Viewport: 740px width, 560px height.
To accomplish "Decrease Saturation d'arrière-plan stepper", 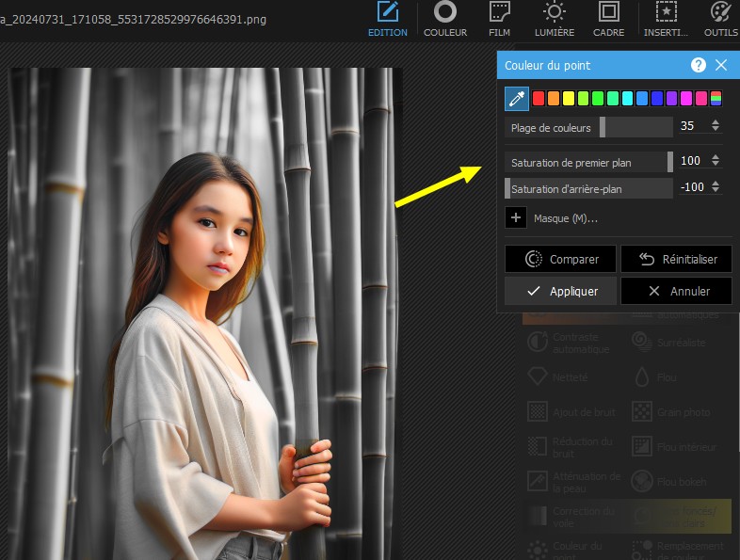I will [x=716, y=190].
